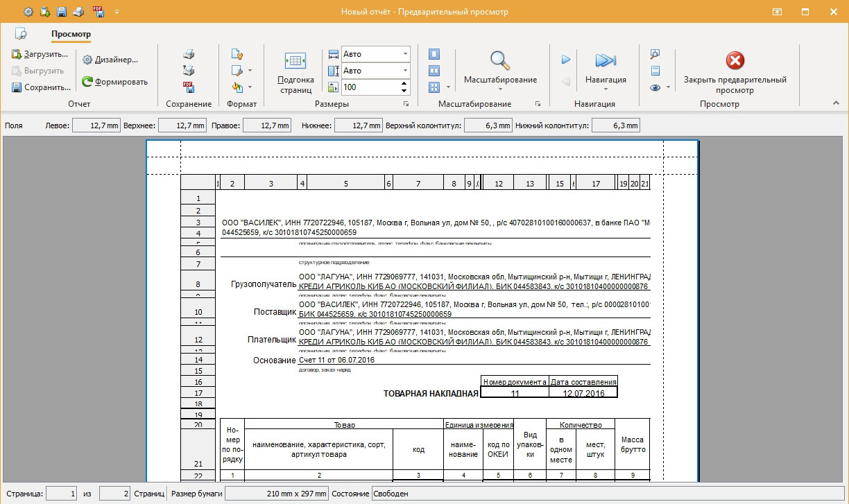Click the Поставщик label in the preview
Viewport: 849px width, 504px height.
tap(275, 312)
